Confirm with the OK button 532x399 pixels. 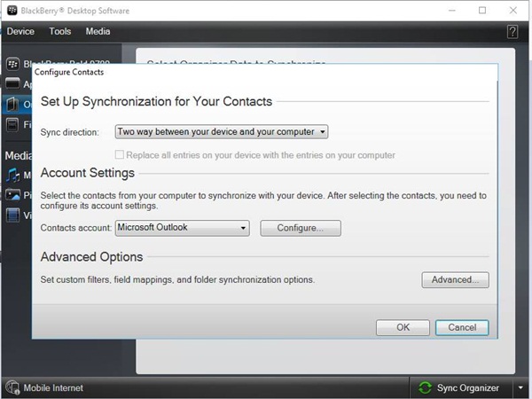[x=403, y=327]
